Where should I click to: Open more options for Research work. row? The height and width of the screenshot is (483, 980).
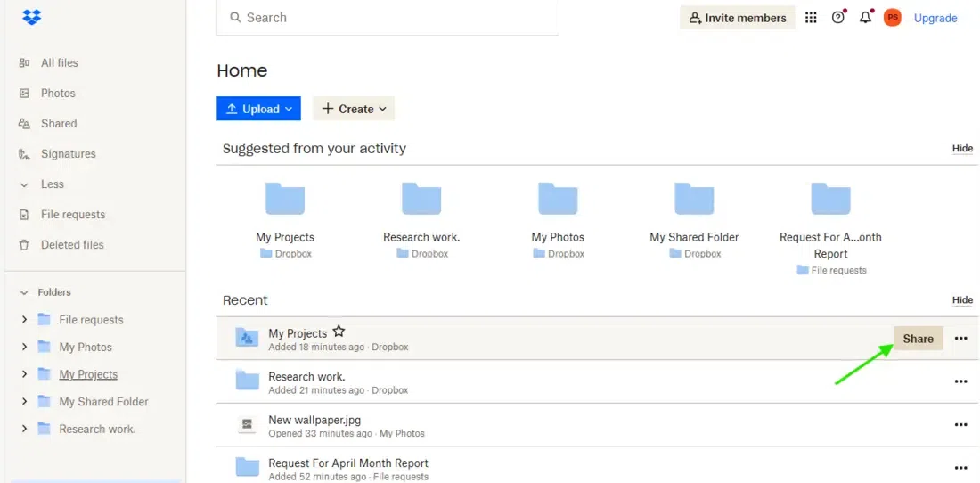pyautogui.click(x=960, y=381)
